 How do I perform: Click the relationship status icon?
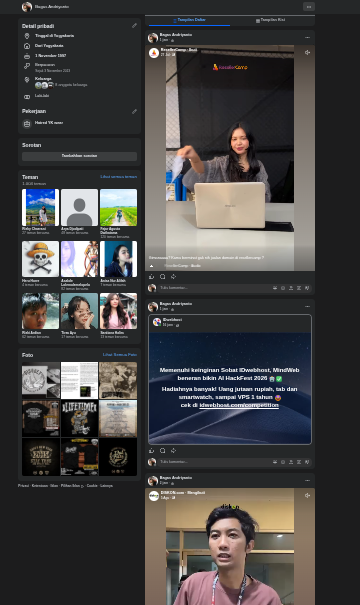tap(27, 66)
